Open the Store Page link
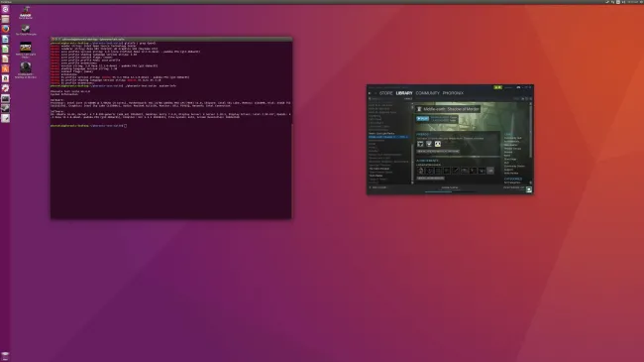This screenshot has width=644, height=362. [510, 160]
